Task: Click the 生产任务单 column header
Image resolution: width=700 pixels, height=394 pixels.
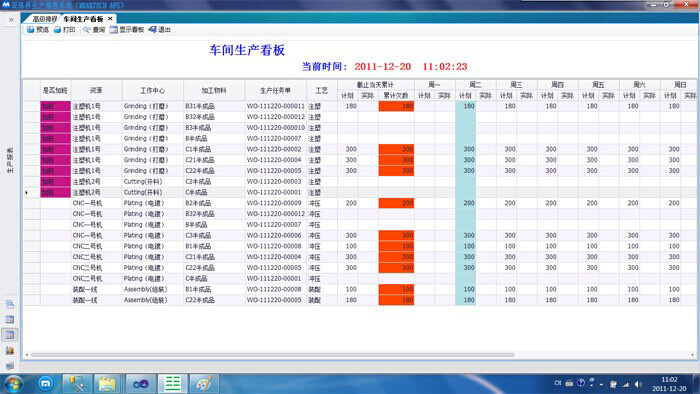Action: coord(275,90)
